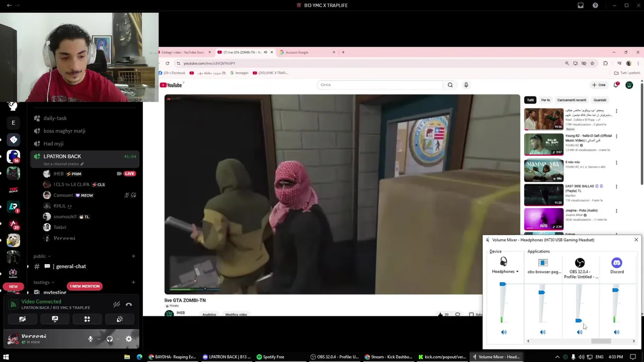Click the YouTube search magnifier button
The height and width of the screenshot is (362, 644).
450,85
